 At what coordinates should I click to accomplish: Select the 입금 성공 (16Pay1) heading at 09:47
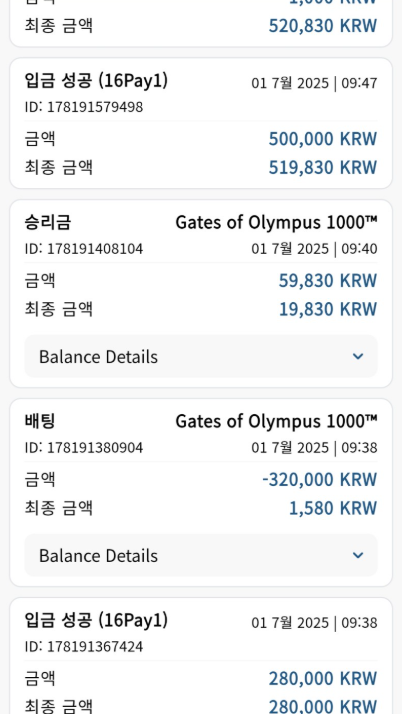pos(96,81)
